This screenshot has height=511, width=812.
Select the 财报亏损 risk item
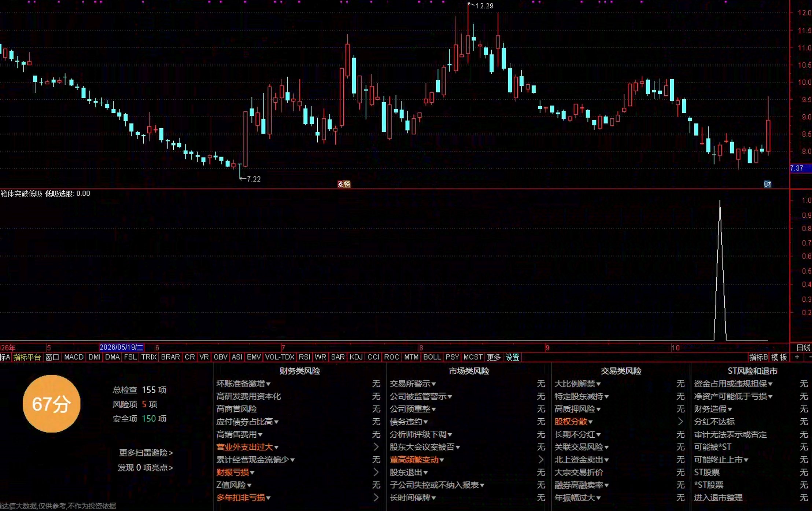click(x=232, y=472)
